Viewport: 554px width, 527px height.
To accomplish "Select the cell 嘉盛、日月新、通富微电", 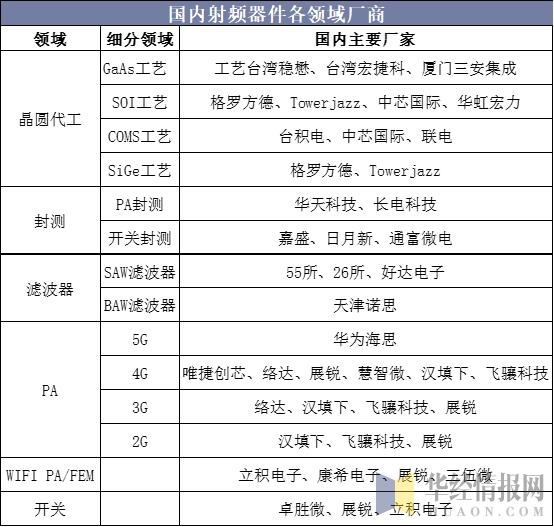I will coord(366,237).
